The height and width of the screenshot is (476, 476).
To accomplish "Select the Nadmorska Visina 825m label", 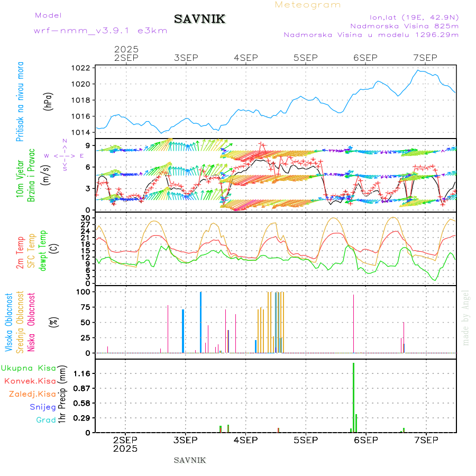I will (404, 25).
